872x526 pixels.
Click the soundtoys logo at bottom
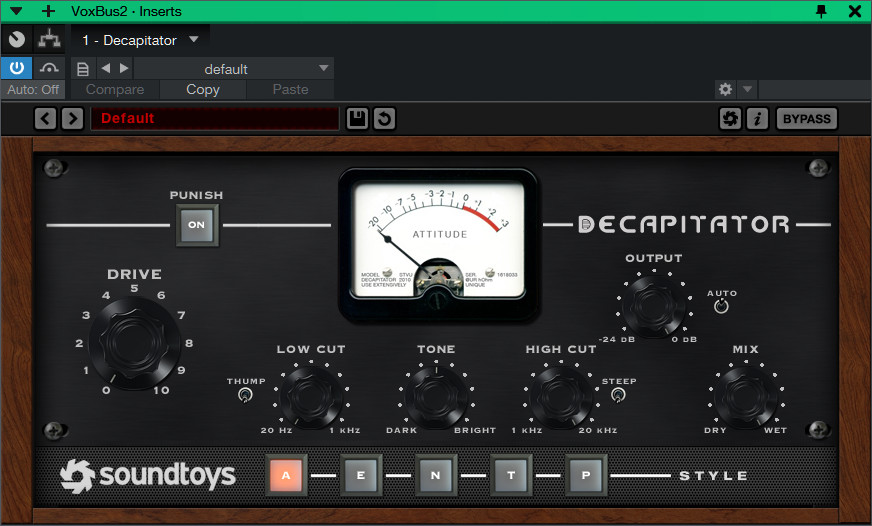point(148,476)
